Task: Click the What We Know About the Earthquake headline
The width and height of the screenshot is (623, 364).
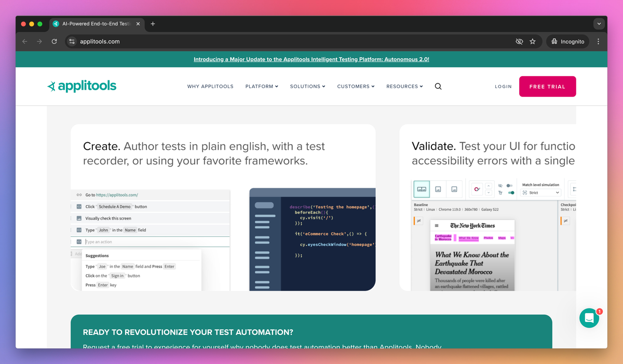Action: [x=472, y=263]
